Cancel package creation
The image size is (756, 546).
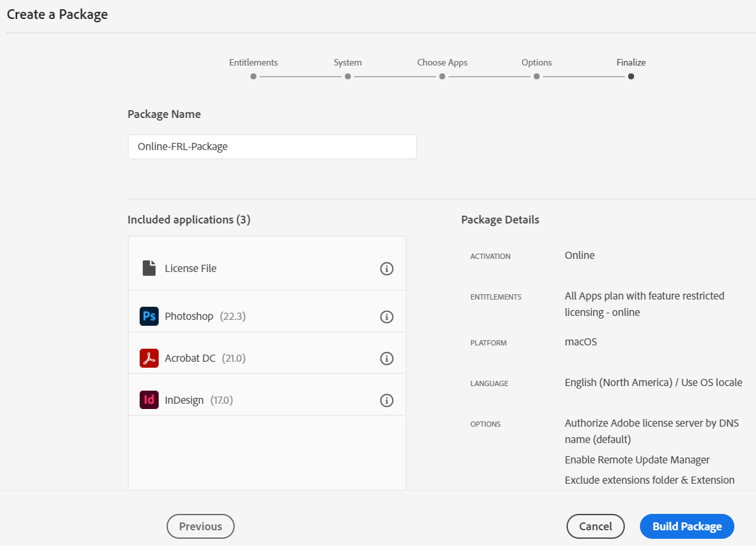pos(595,526)
